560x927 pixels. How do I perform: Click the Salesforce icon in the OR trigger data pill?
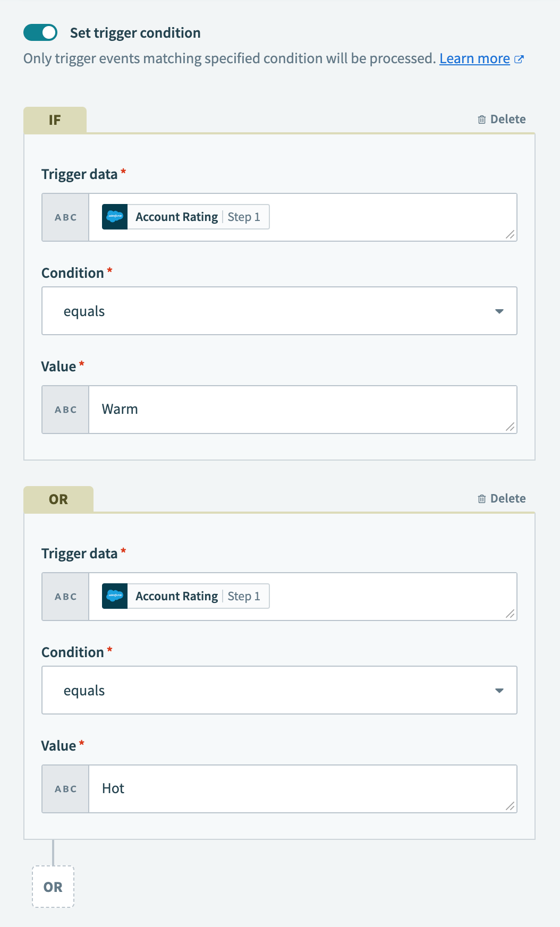[115, 596]
